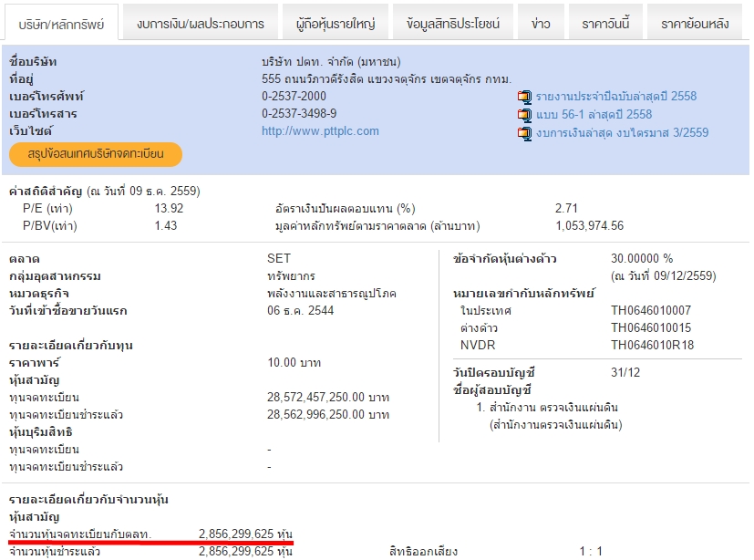Select auditor สำนักงาน ตรวจเงินแผ่นดิน
Viewport: 754px width, 560px height.
553,408
